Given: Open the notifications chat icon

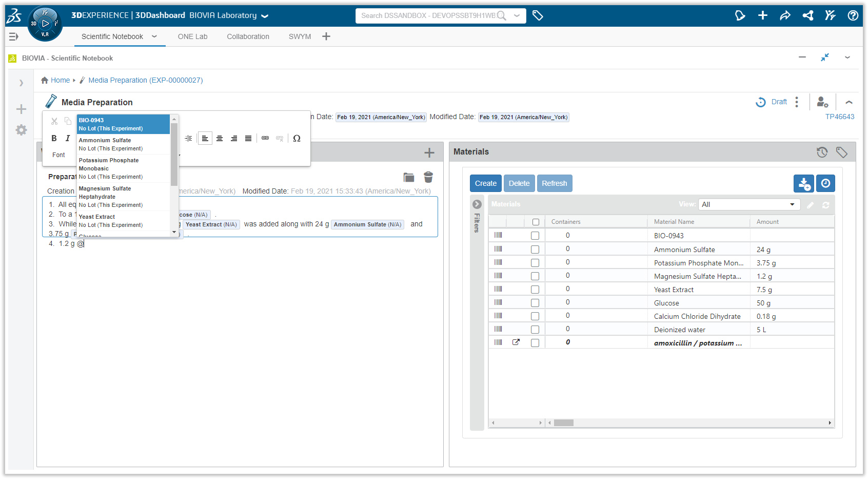Looking at the screenshot, I should click(740, 15).
